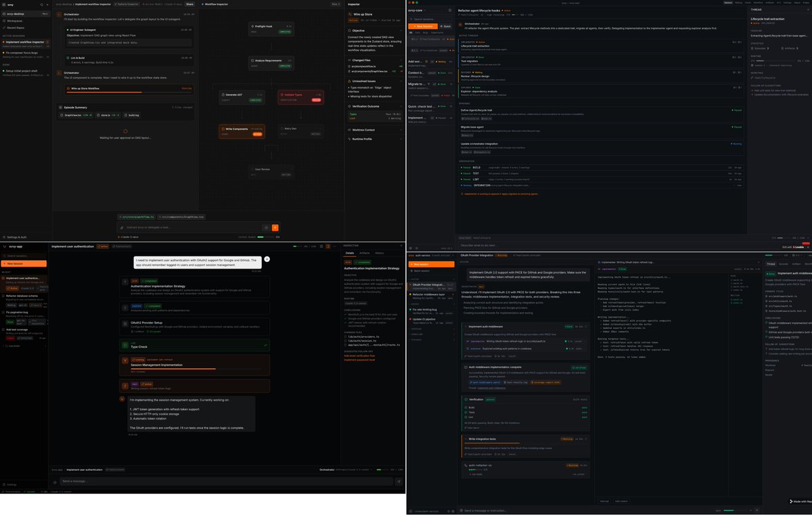The width and height of the screenshot is (812, 515).
Task: Open search in svvy-desktop sidebar header
Action: (x=42, y=5)
